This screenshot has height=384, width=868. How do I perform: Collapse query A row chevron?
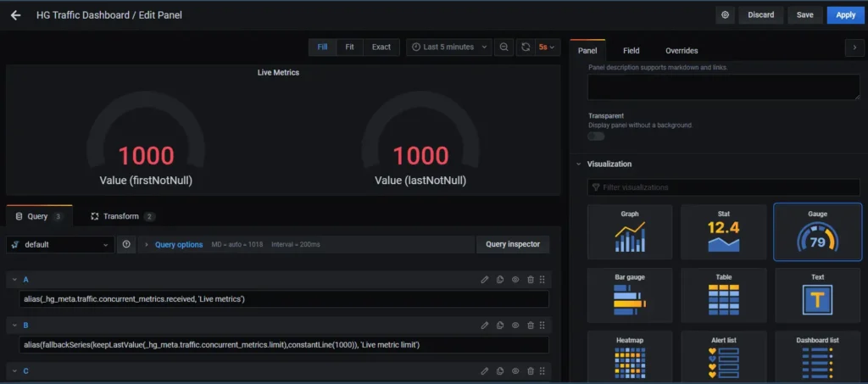point(15,280)
